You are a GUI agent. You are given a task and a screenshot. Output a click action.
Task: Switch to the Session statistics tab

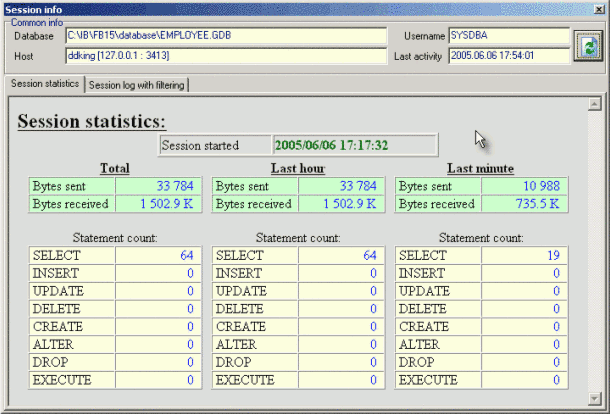click(x=44, y=84)
